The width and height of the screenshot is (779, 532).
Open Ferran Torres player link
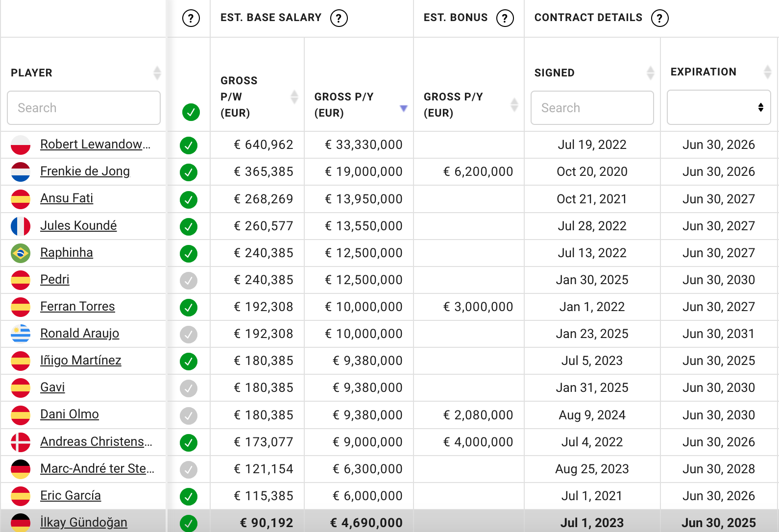pyautogui.click(x=77, y=307)
